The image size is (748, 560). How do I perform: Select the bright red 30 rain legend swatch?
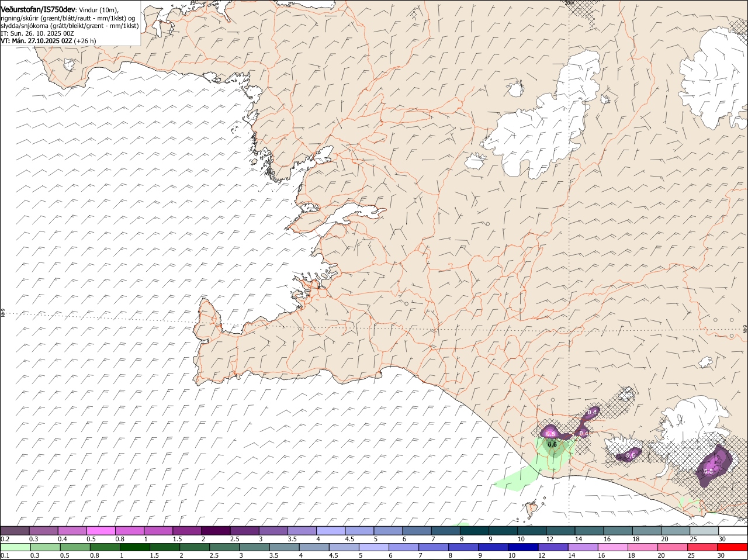point(733,547)
